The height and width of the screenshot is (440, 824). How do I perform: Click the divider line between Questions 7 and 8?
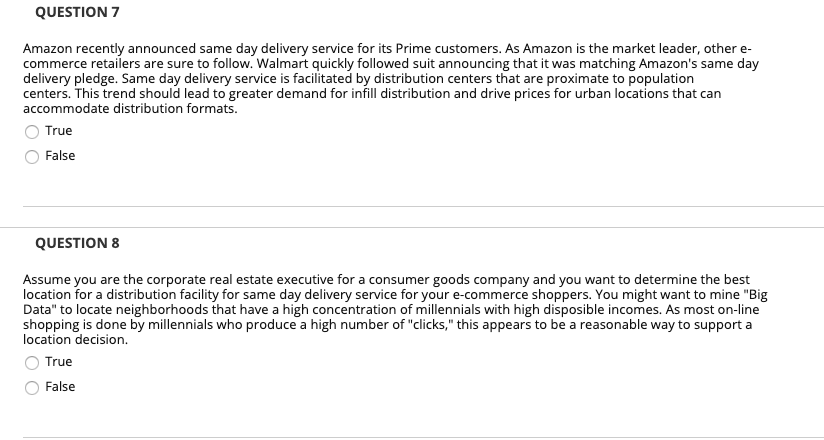click(x=422, y=207)
